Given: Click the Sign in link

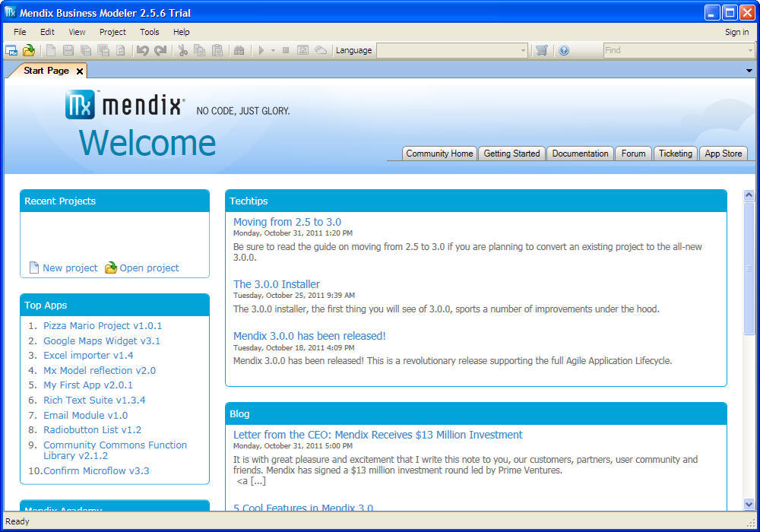Looking at the screenshot, I should (x=736, y=32).
